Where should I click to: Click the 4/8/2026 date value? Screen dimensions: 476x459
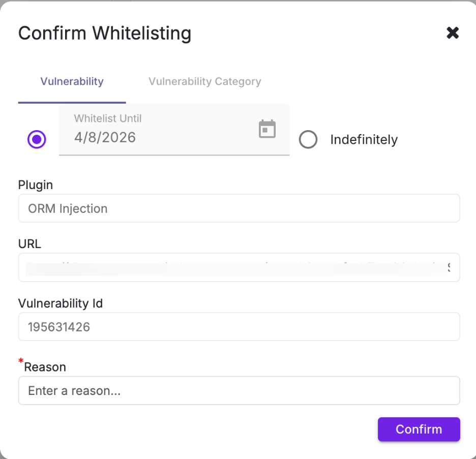(x=105, y=137)
